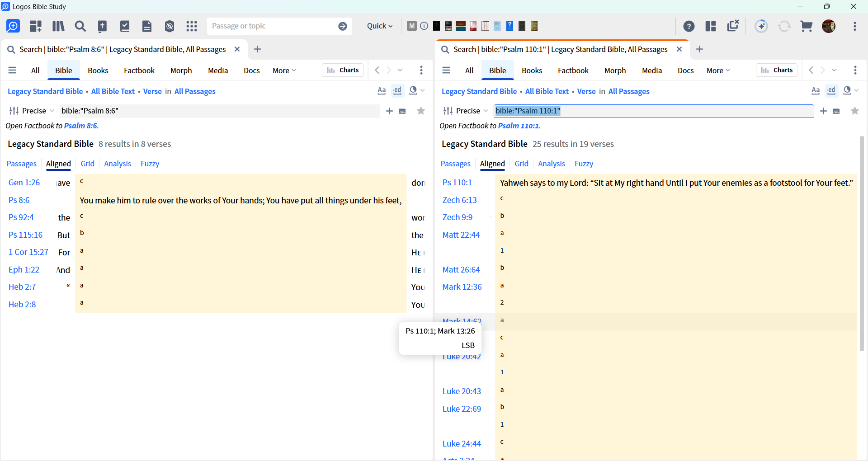
Task: Click the blue question mark book shortcut
Action: (509, 26)
